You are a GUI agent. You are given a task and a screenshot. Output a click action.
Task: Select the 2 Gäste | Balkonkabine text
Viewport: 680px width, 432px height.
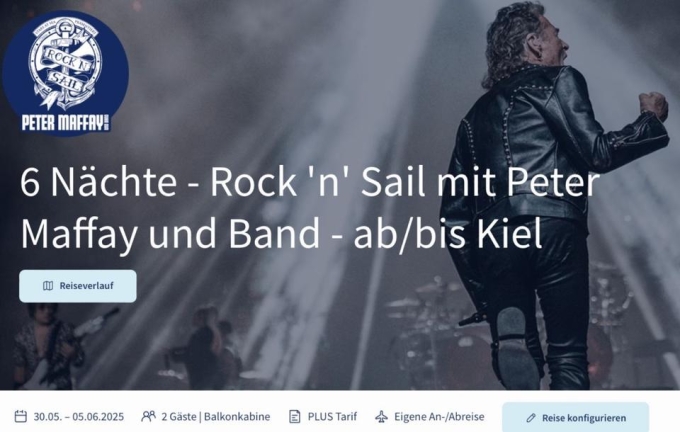click(216, 417)
